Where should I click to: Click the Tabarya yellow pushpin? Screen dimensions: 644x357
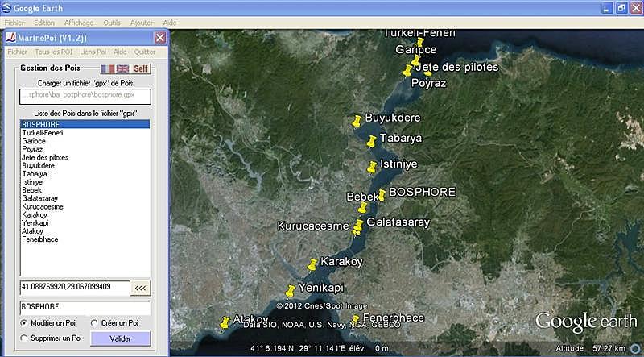tap(371, 142)
